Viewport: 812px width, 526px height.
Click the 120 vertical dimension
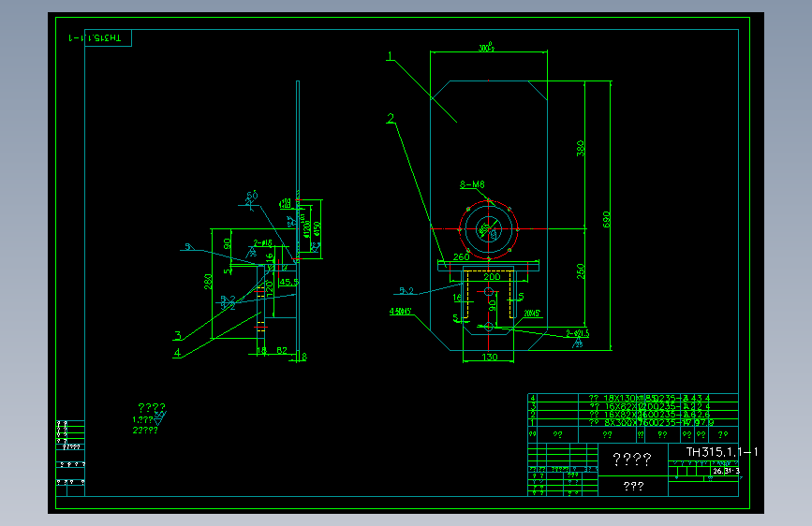[x=269, y=288]
